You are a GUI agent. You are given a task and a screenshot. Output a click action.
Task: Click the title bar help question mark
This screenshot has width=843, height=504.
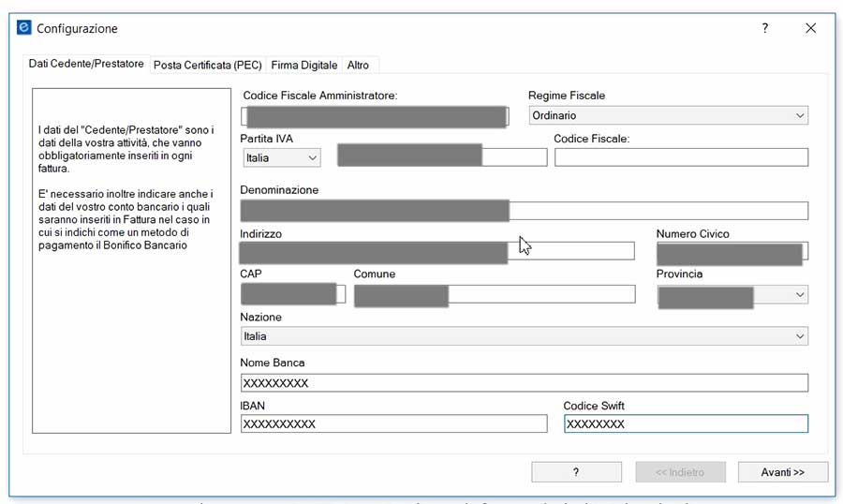point(765,28)
